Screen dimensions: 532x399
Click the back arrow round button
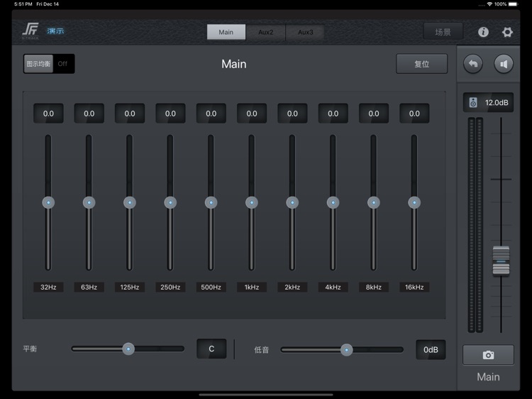473,64
